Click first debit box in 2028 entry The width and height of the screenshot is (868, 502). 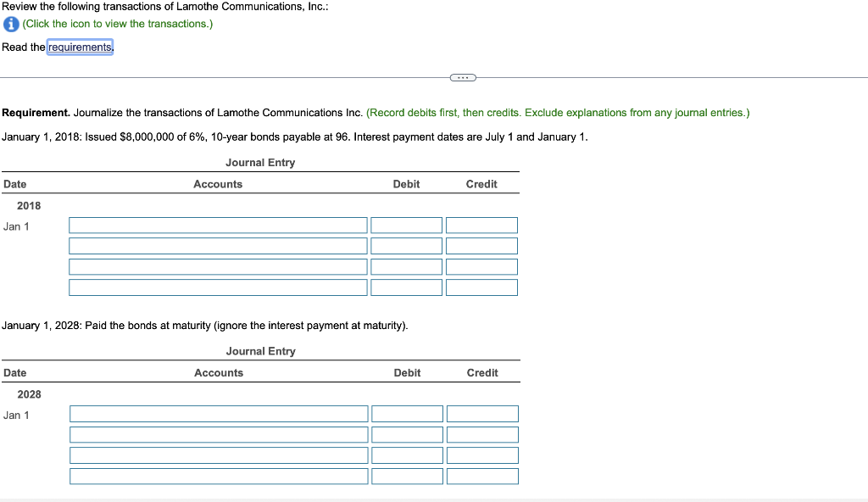pos(408,414)
